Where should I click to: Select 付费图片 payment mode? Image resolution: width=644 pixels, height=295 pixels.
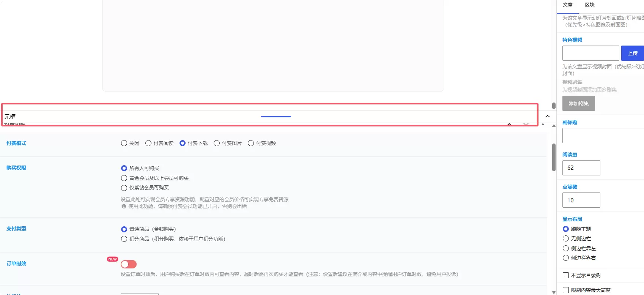click(217, 143)
